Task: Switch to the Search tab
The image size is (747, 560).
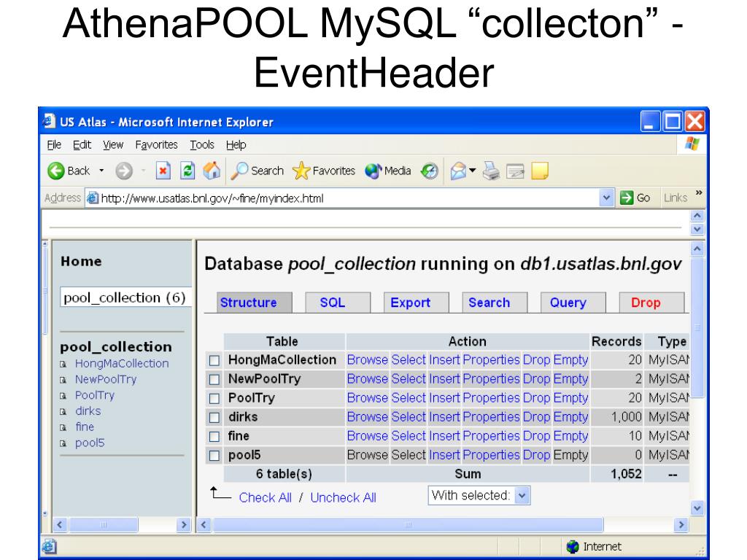Action: [495, 303]
